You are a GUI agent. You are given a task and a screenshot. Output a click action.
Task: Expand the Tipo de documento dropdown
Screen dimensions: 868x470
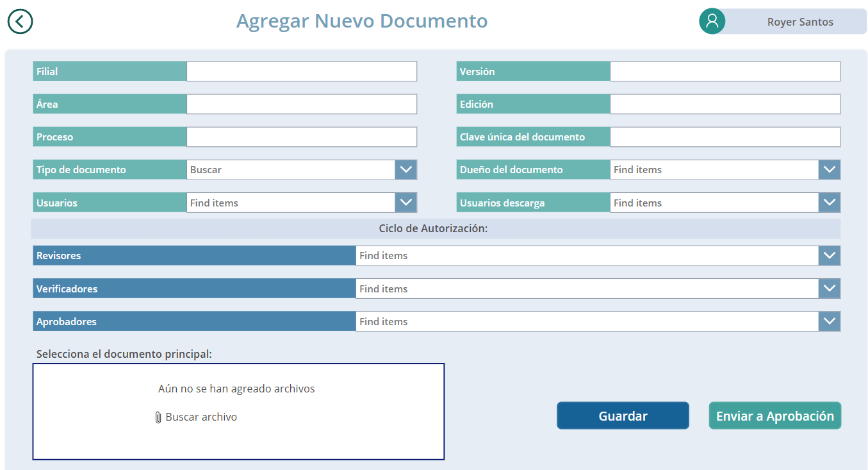click(406, 170)
